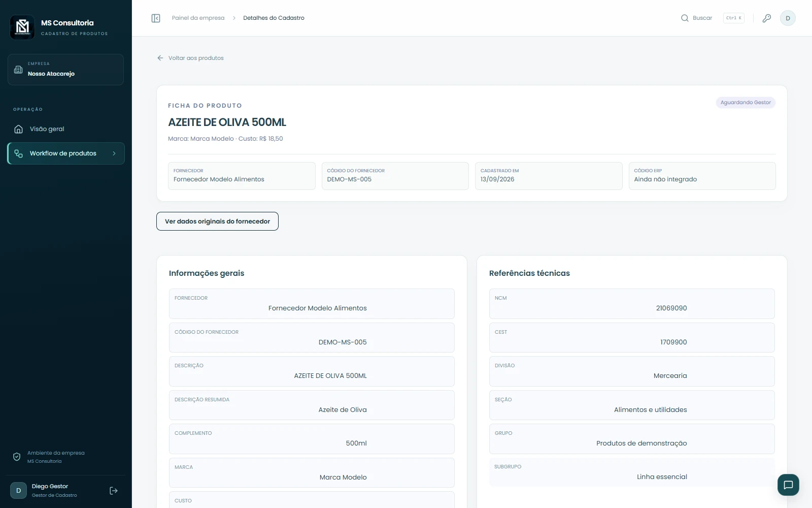Select the NCM field value 21069090
Image resolution: width=812 pixels, height=508 pixels.
click(x=671, y=308)
